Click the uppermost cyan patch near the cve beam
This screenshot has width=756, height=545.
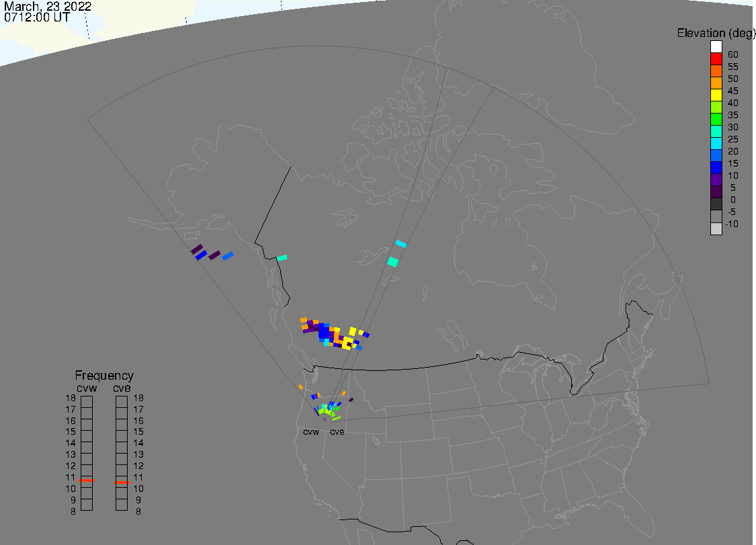tap(401, 244)
